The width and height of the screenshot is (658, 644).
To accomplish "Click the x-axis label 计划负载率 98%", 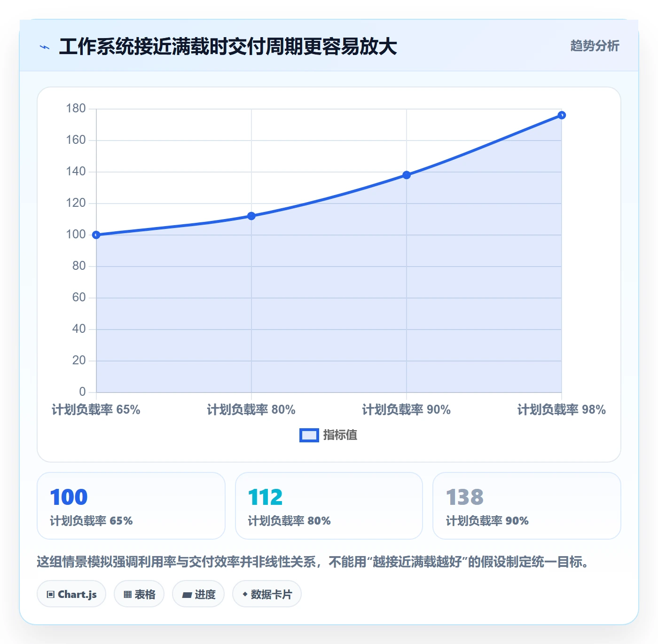I will coord(562,410).
